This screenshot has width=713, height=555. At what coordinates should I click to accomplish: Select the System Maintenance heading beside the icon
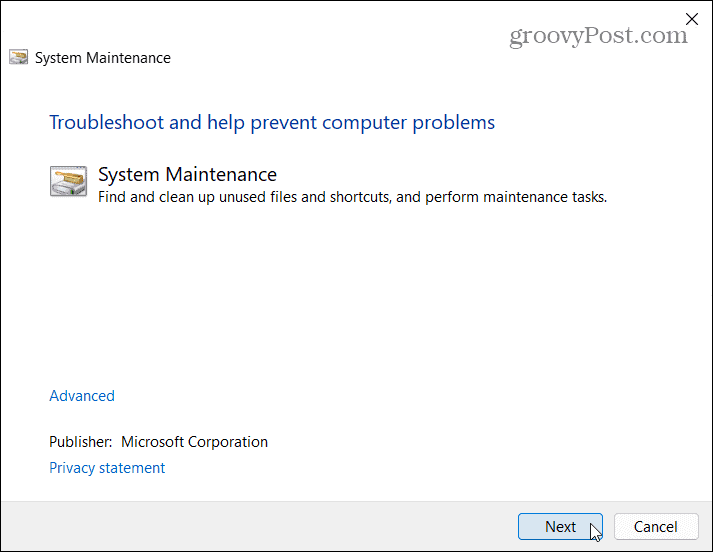point(187,174)
